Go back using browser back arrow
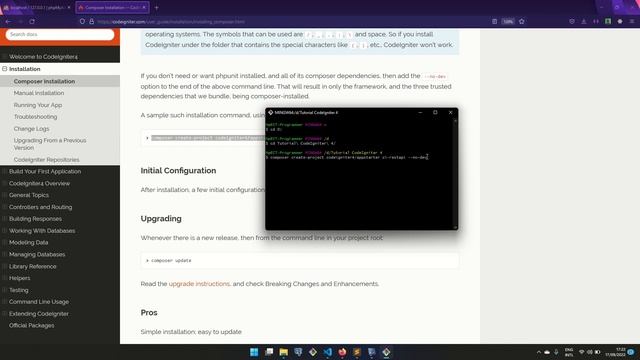Viewport: 640px width, 360px height. 8,21
